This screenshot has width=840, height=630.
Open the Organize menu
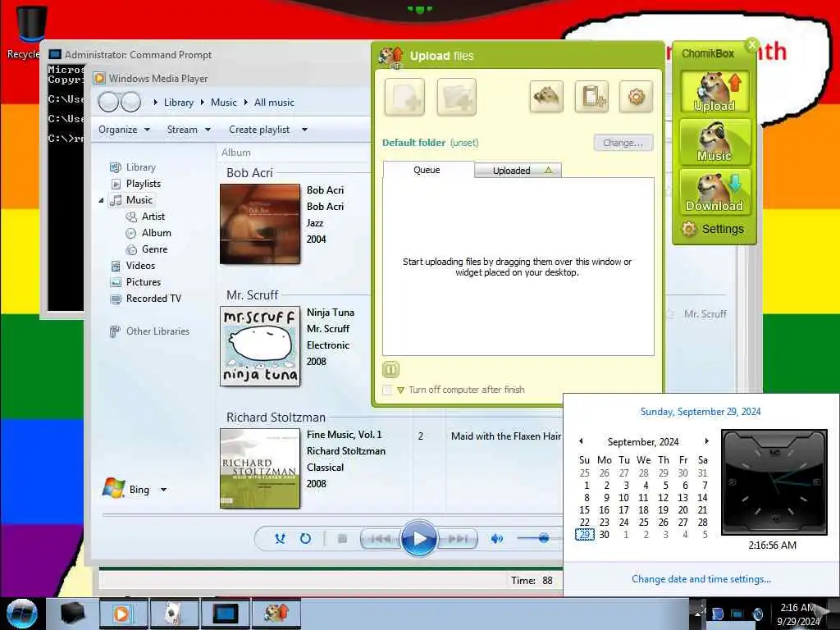125,130
